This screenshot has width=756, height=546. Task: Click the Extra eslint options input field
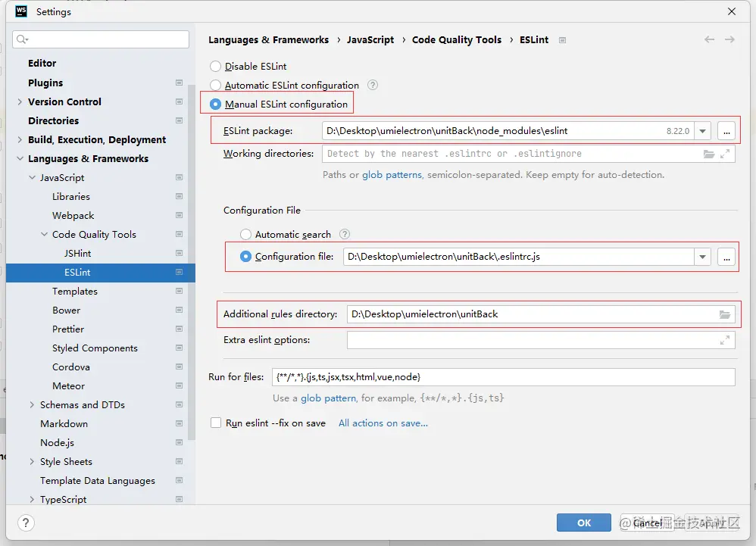541,340
